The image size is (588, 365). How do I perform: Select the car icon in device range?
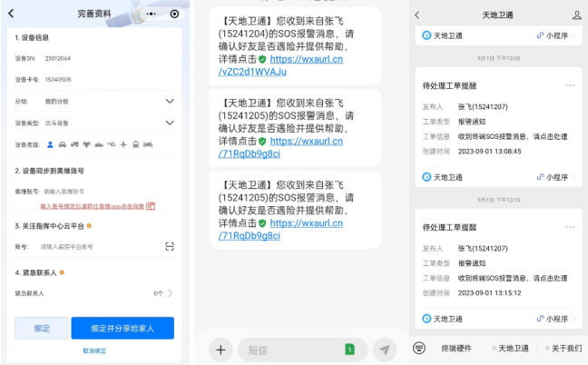tap(63, 144)
